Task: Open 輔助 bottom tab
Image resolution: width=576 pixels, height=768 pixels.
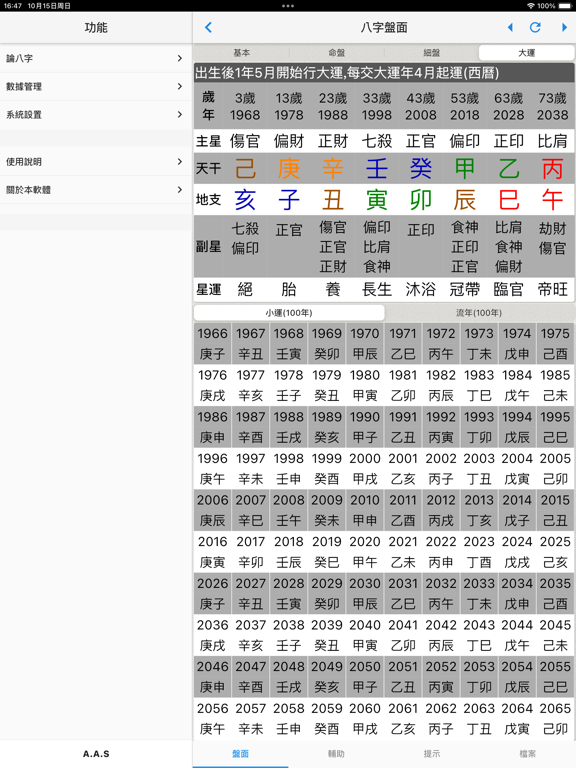Action: pyautogui.click(x=336, y=754)
